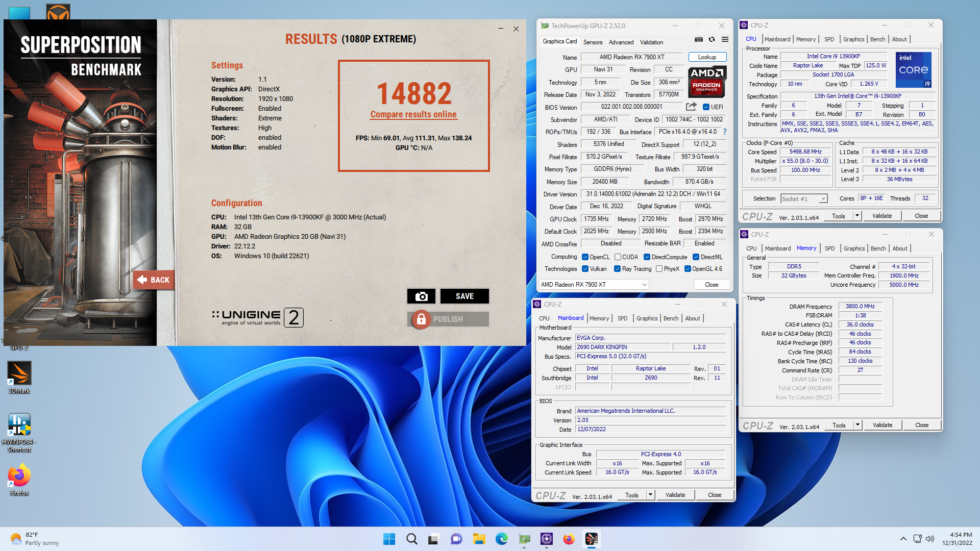Click the BIOS share/export icon in GPU-Z
980x551 pixels.
click(x=691, y=107)
